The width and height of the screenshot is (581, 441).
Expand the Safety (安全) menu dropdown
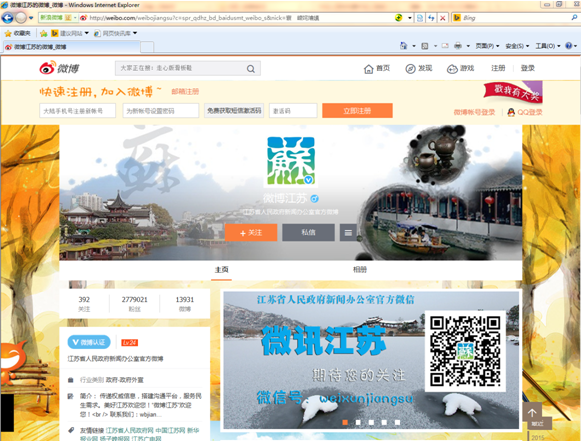click(x=517, y=46)
